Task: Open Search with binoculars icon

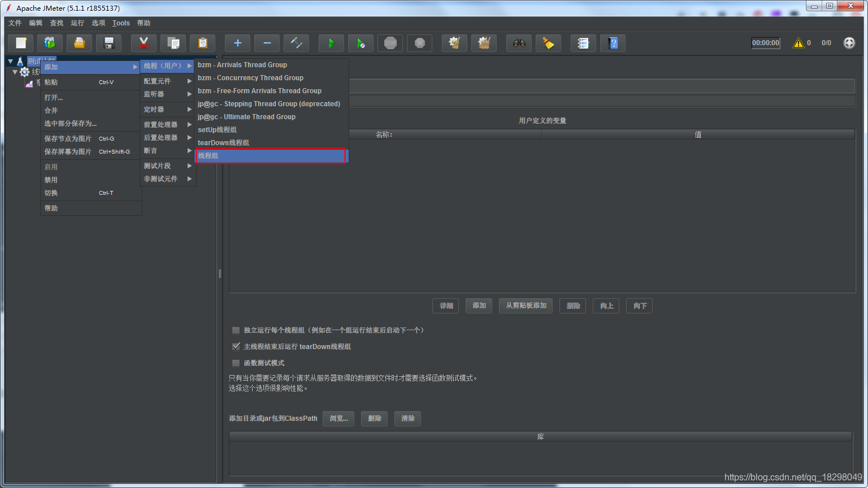Action: [519, 43]
